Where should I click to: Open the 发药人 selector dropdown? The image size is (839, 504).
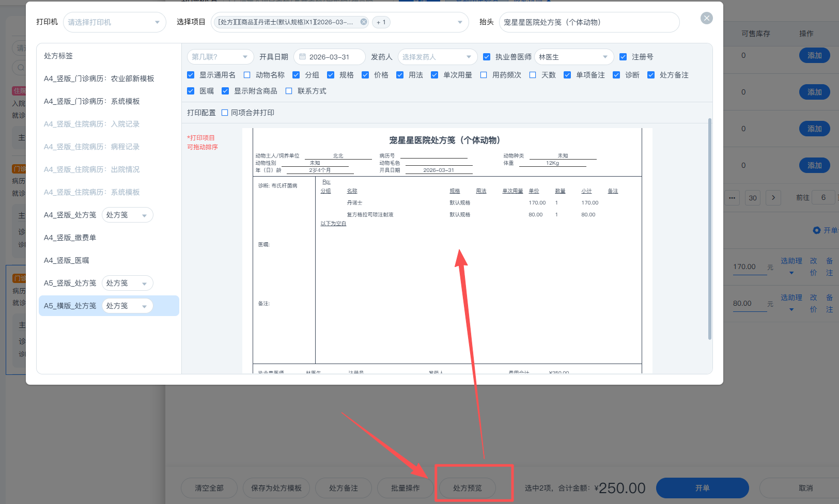pos(468,57)
